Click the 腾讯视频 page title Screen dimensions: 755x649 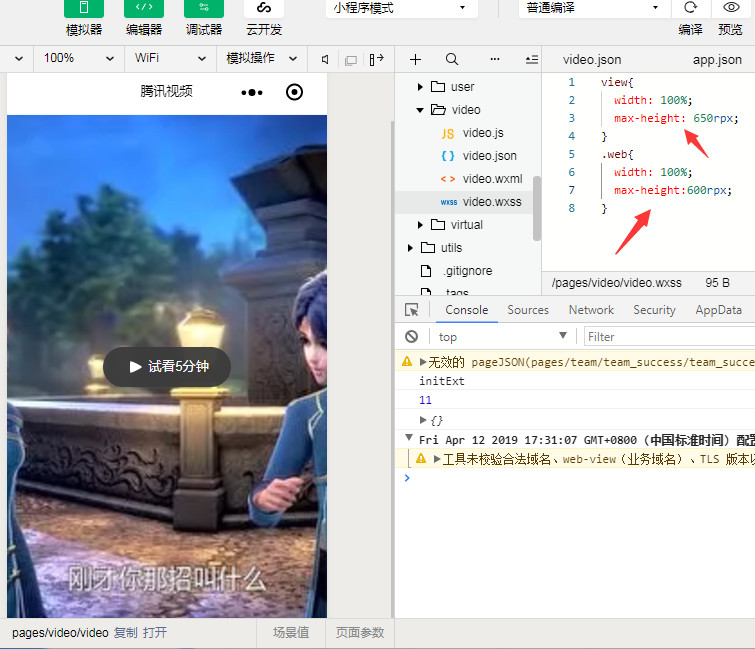click(x=166, y=91)
